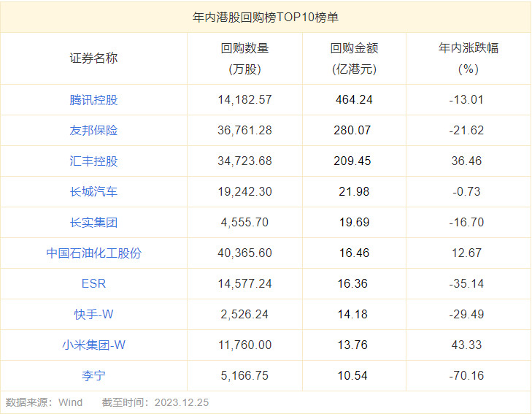The image size is (532, 414).
Task: Click the 证券名称 column header
Action: click(x=93, y=58)
